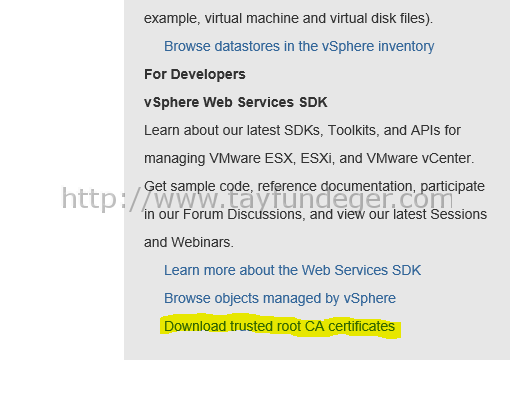510x396 pixels.
Task: Click the line starting 'Learn about our latest SDKs'
Action: (302, 130)
